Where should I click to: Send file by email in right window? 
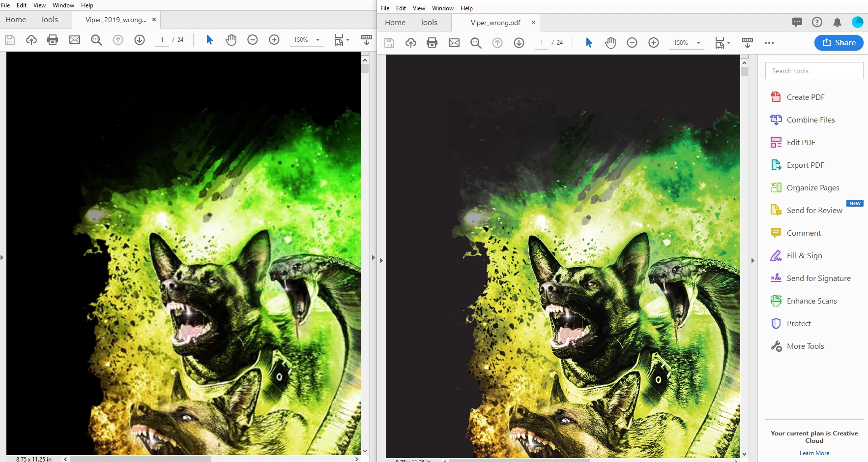454,43
